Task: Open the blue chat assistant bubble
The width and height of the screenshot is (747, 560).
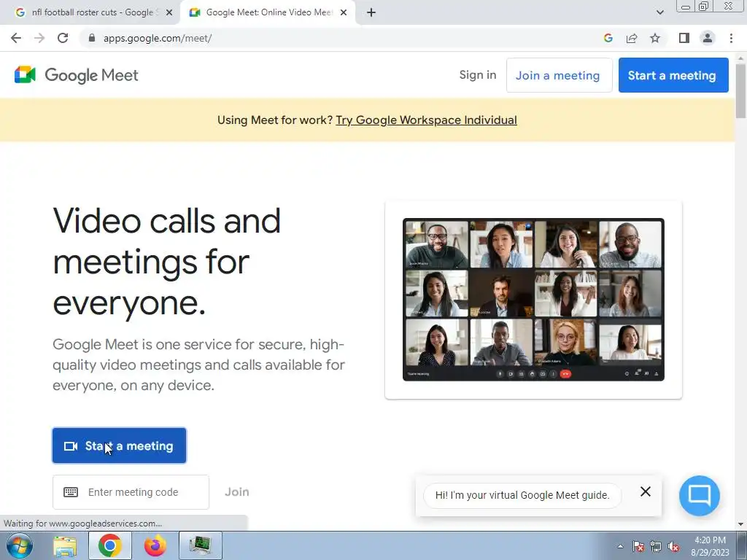Action: tap(700, 495)
